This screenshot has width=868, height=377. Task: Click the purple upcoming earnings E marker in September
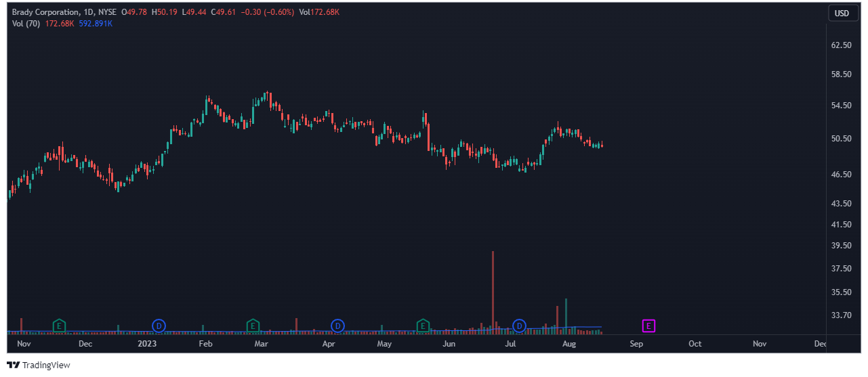648,326
